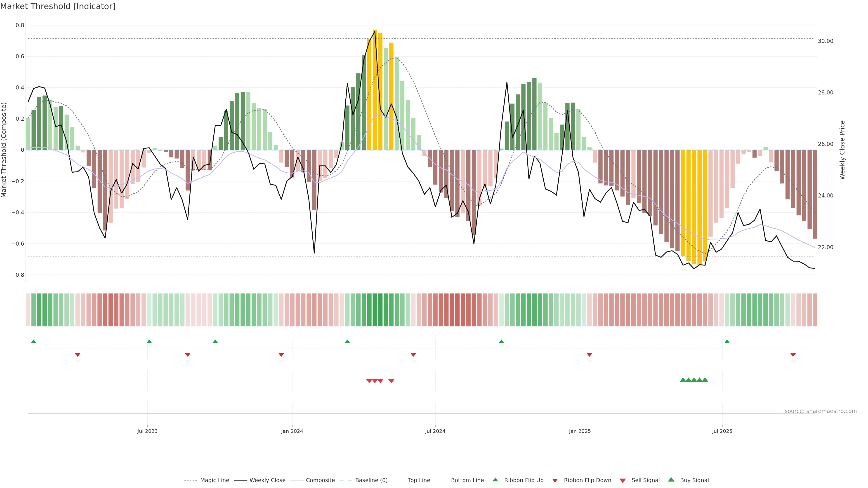Click the isolated rightmost Sell Signal triangle
This screenshot has width=868, height=488.
391,381
